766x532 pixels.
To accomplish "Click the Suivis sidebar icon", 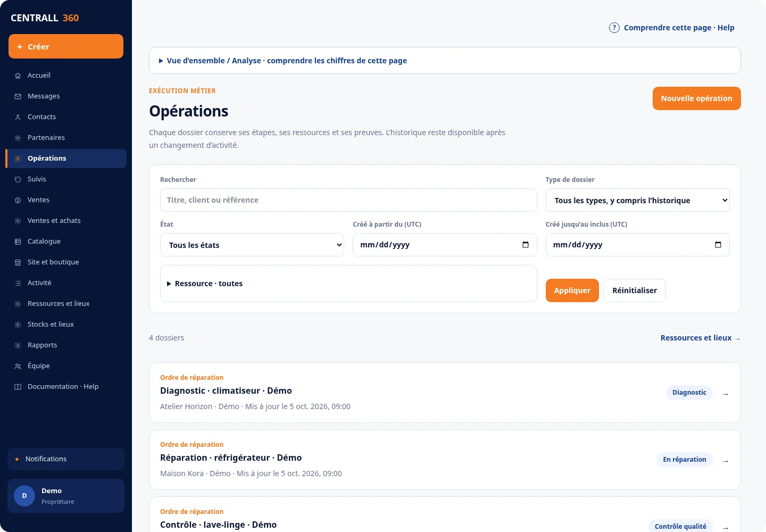I will tap(18, 179).
